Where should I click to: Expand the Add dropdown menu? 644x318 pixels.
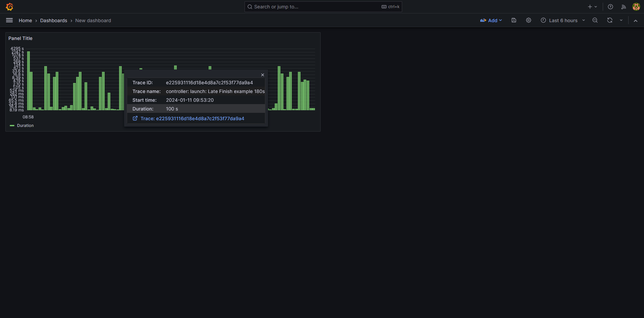click(491, 20)
